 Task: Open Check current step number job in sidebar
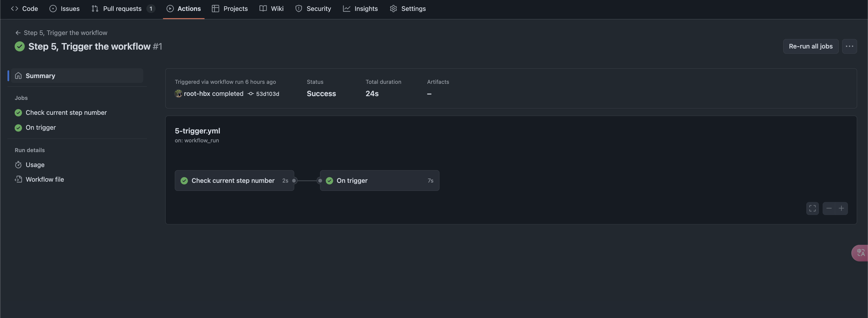click(x=66, y=113)
